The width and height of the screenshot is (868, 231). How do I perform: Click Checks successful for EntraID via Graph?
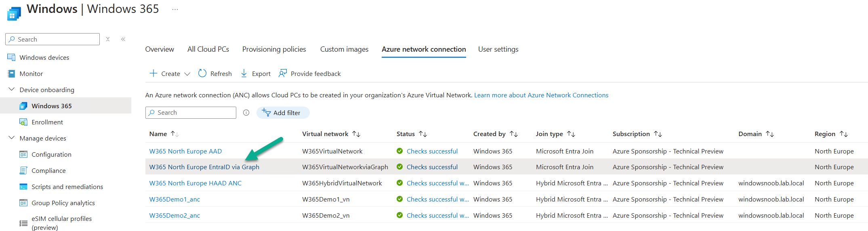(432, 167)
